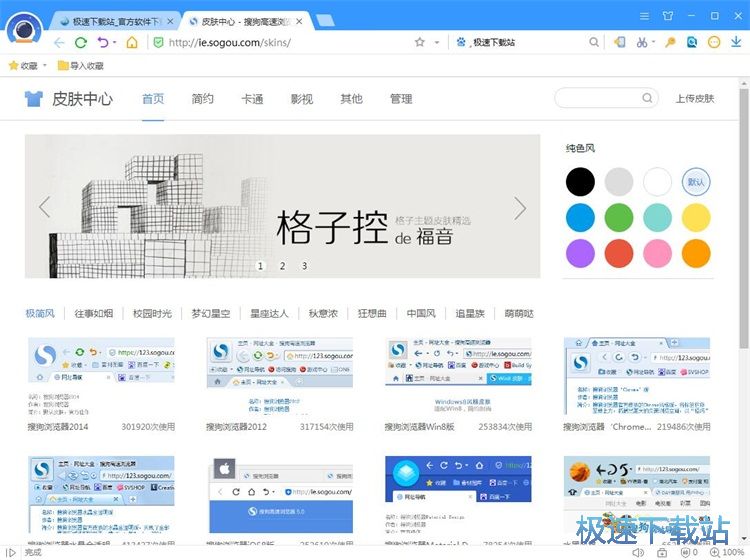Open the 搜狗浏览器Win8版 skin thumbnail
This screenshot has height=560, width=750.
[x=458, y=377]
